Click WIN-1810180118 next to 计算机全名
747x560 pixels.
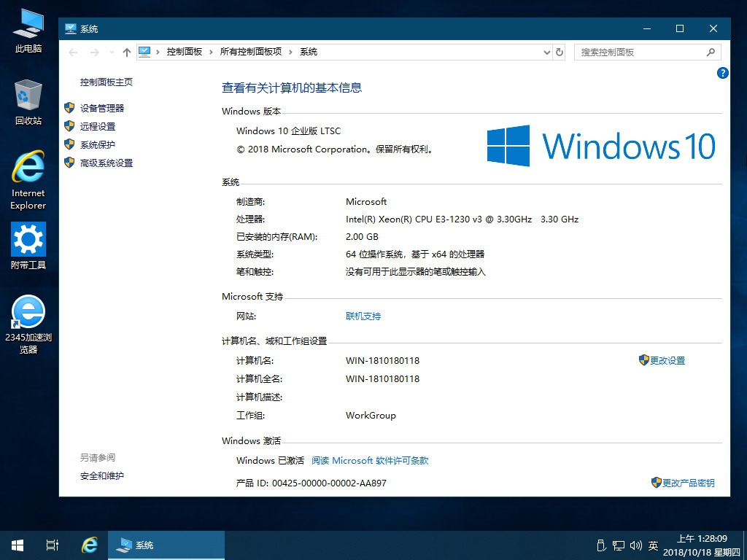(x=382, y=379)
